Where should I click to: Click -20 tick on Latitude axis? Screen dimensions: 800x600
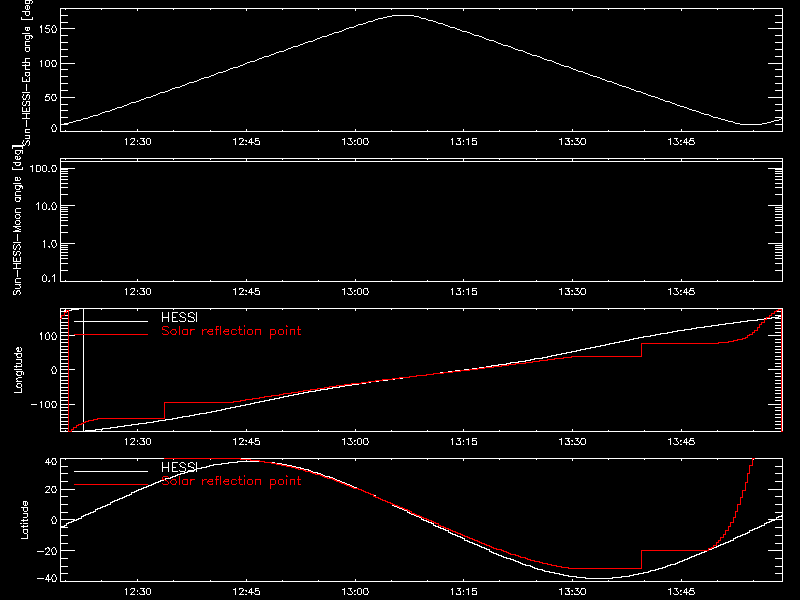pos(47,551)
